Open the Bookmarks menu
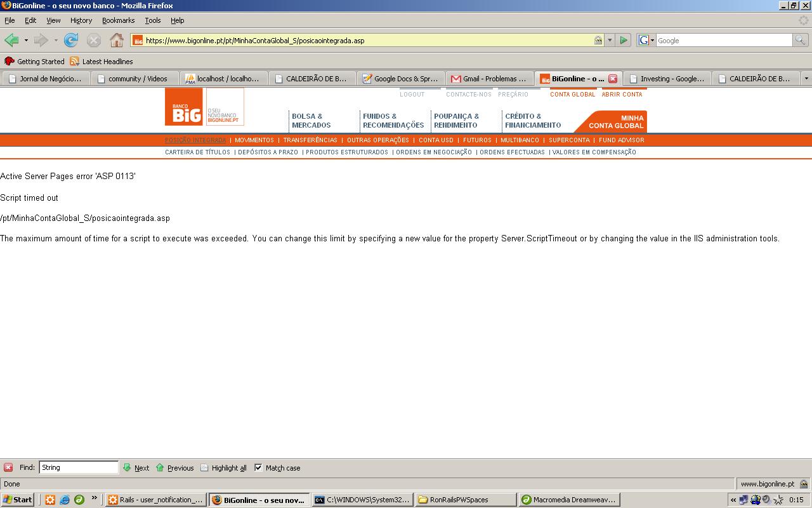Screen dimensions: 812x508 click(x=119, y=20)
